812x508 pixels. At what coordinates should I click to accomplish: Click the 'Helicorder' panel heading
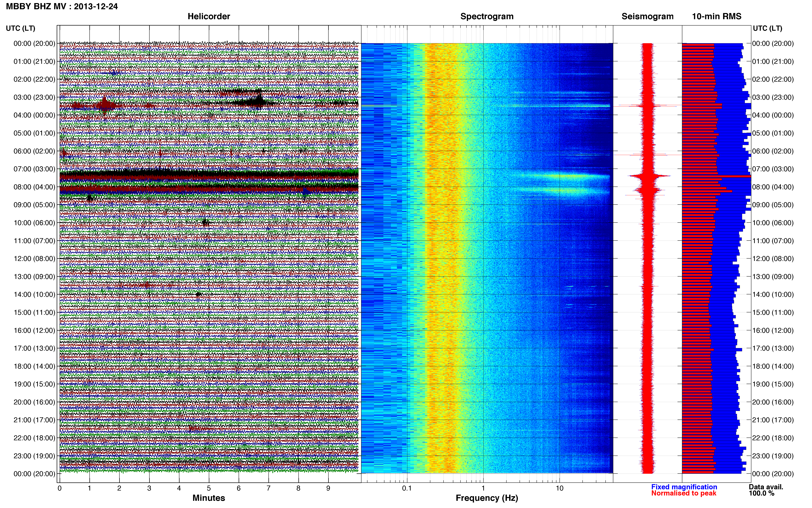pyautogui.click(x=208, y=16)
